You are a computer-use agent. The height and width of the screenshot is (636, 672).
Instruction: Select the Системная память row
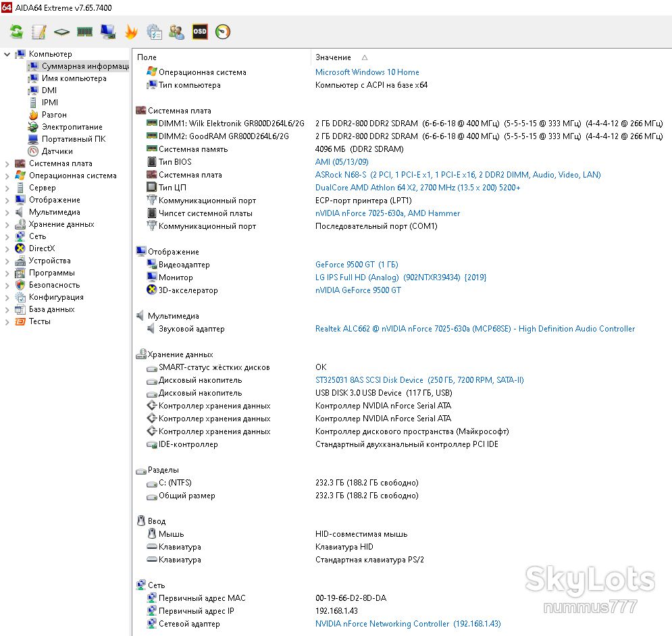(x=402, y=149)
